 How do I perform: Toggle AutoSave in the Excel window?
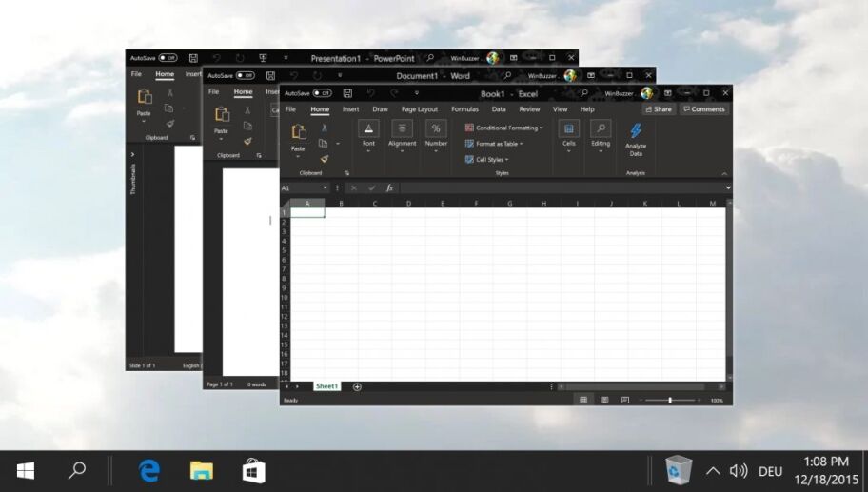click(323, 93)
